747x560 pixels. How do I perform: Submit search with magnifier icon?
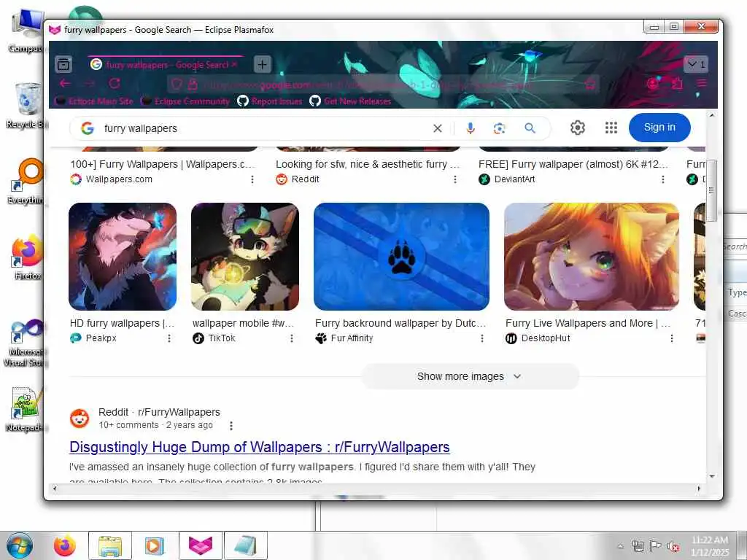530,128
